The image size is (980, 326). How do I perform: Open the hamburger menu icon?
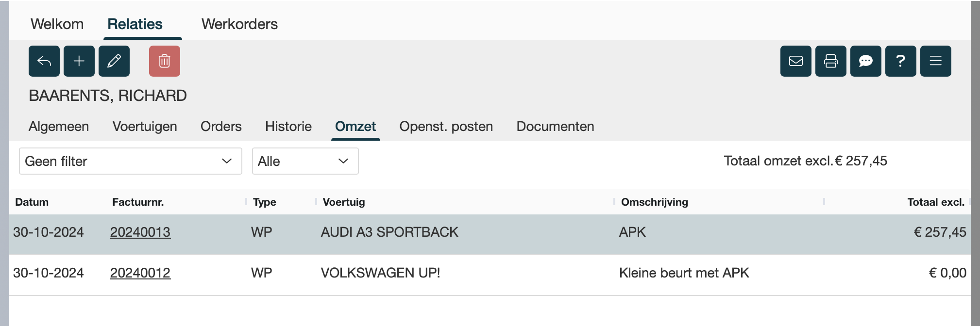pyautogui.click(x=936, y=61)
